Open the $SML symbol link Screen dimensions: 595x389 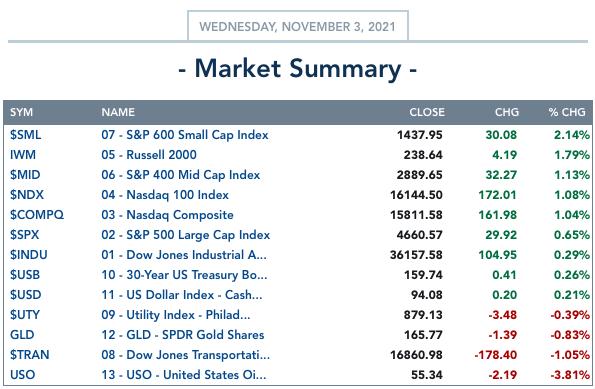25,135
